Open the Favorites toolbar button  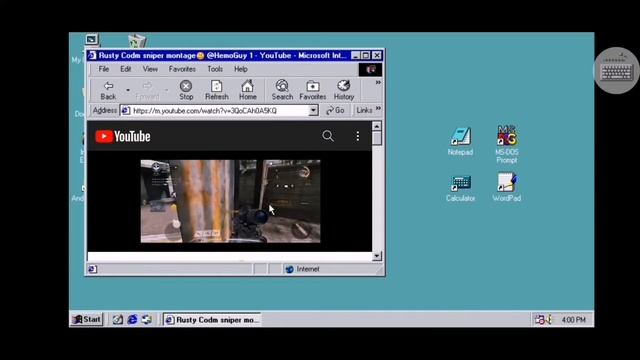313,90
